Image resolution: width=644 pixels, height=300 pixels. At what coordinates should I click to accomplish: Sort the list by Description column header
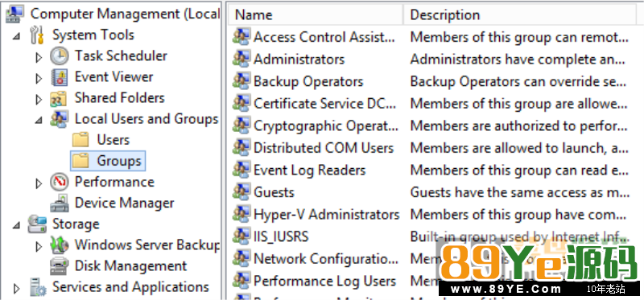(520, 14)
